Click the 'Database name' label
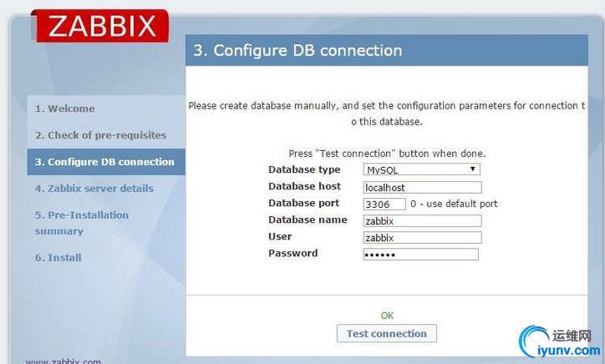The width and height of the screenshot is (605, 364). pos(308,220)
